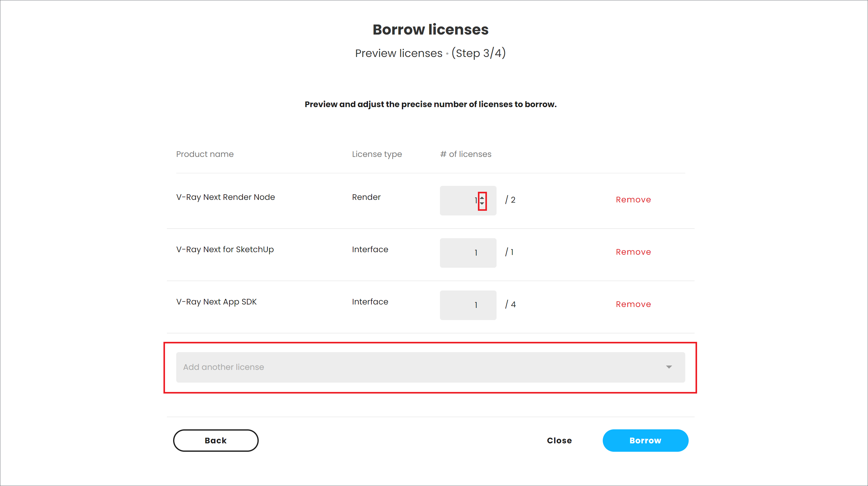This screenshot has height=486, width=868.
Task: Open the Add another license combo box
Action: (x=404, y=367)
